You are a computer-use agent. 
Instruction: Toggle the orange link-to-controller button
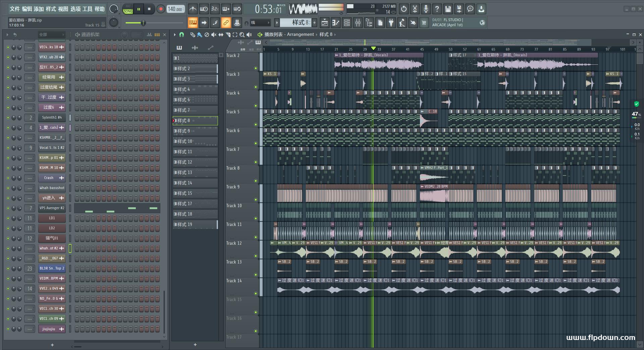(x=226, y=23)
